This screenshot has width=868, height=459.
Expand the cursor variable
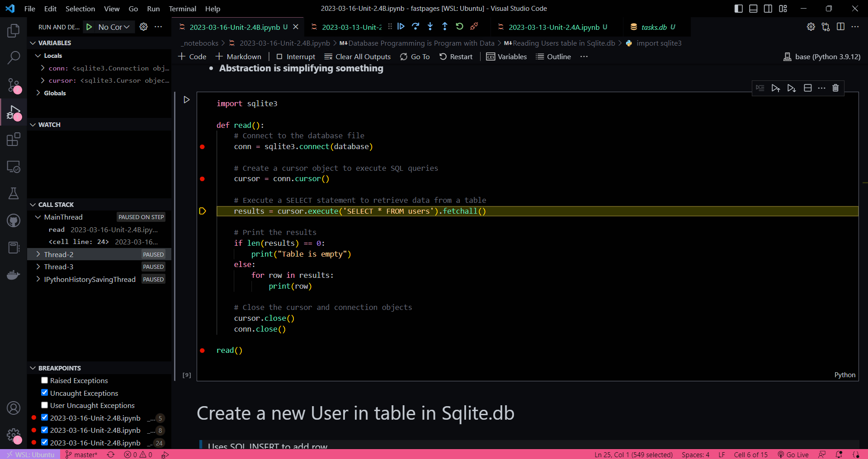(x=42, y=80)
